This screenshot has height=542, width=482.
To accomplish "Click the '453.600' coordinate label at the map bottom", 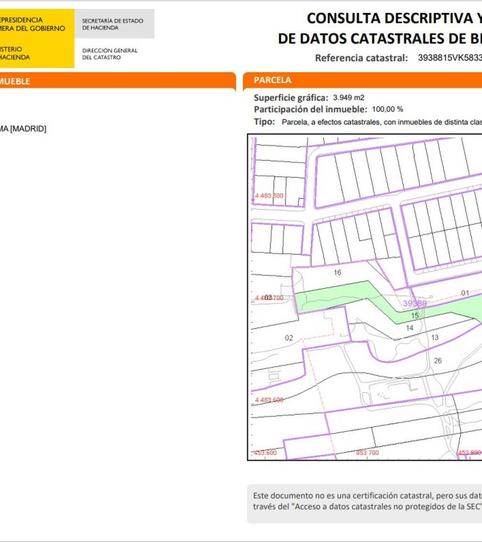I will pos(265,452).
